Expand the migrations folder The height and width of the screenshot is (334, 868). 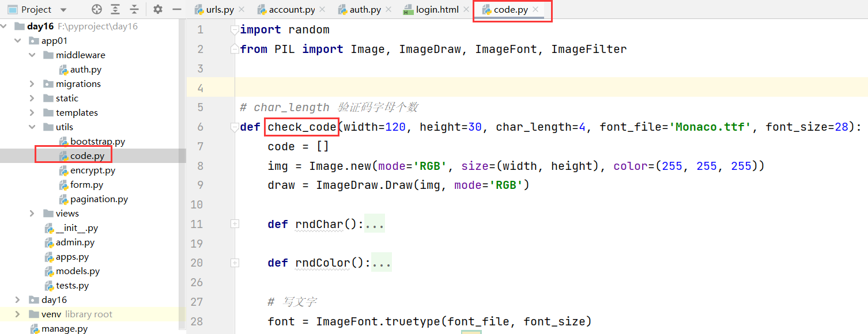point(32,84)
